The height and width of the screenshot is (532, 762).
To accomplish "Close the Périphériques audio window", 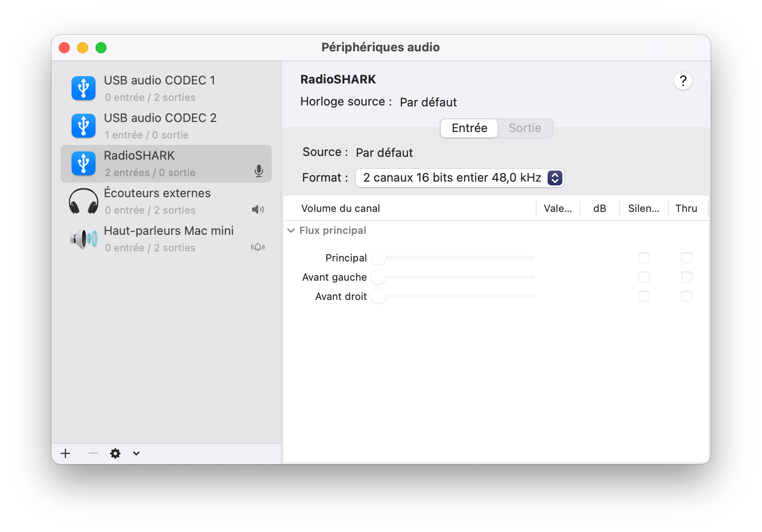I will (x=64, y=48).
